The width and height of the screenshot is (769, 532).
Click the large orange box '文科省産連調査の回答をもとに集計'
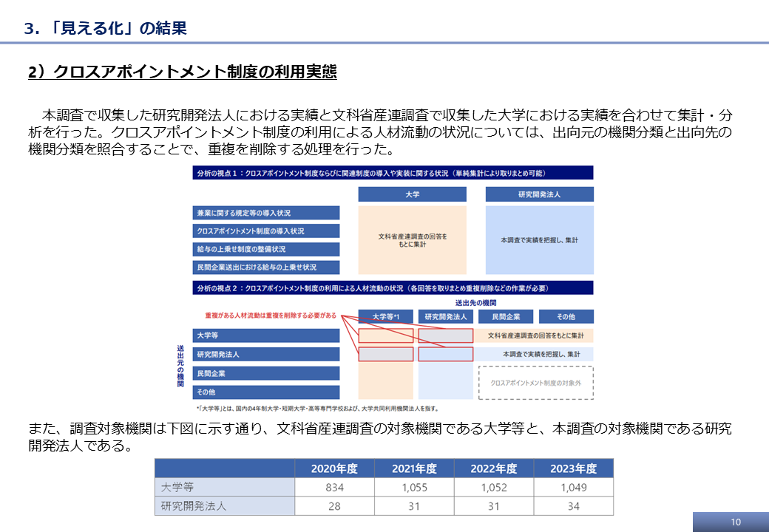[413, 239]
